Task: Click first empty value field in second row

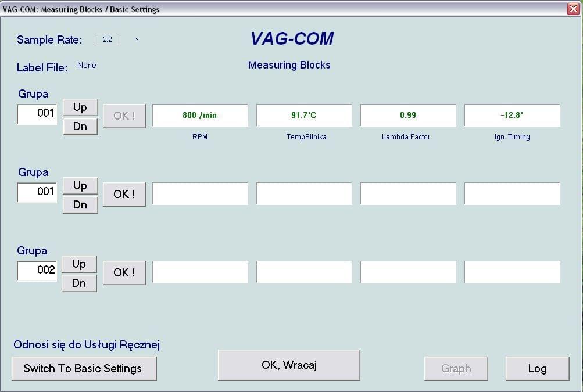Action: pos(200,193)
